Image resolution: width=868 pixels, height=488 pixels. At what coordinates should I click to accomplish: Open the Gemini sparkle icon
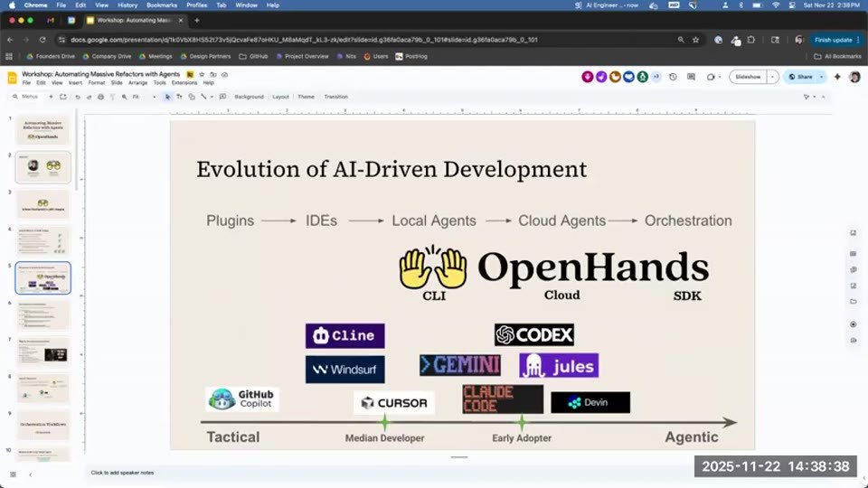coord(837,77)
